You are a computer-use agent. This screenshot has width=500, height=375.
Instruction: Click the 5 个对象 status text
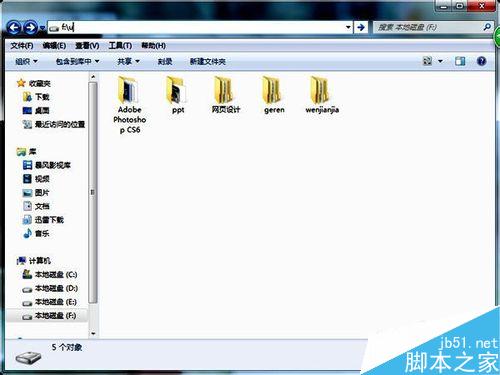pyautogui.click(x=67, y=347)
